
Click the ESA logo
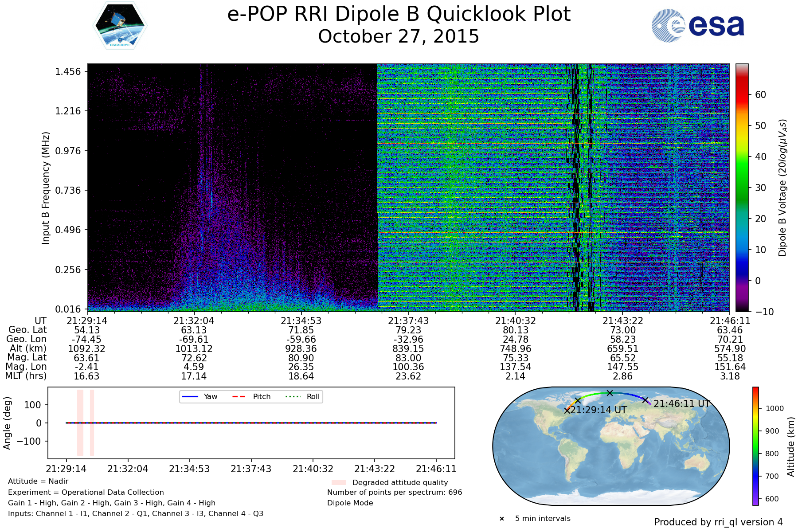698,26
